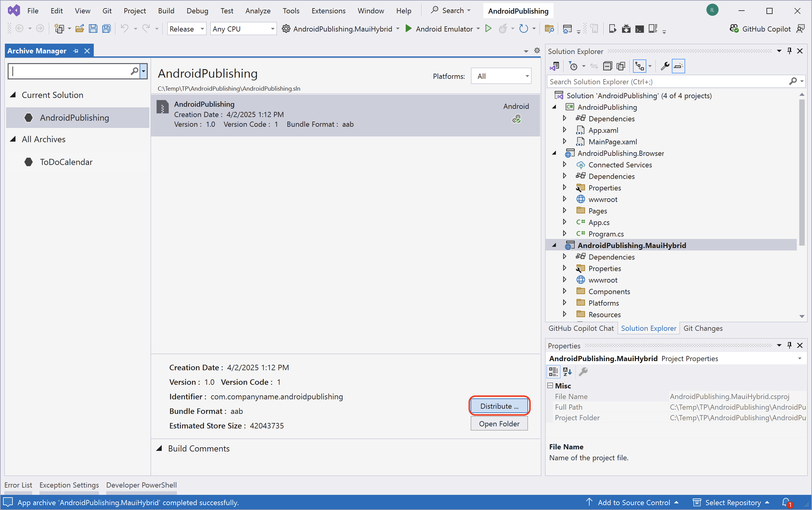Open the Platforms All dropdown
The height and width of the screenshot is (510, 812).
(501, 76)
